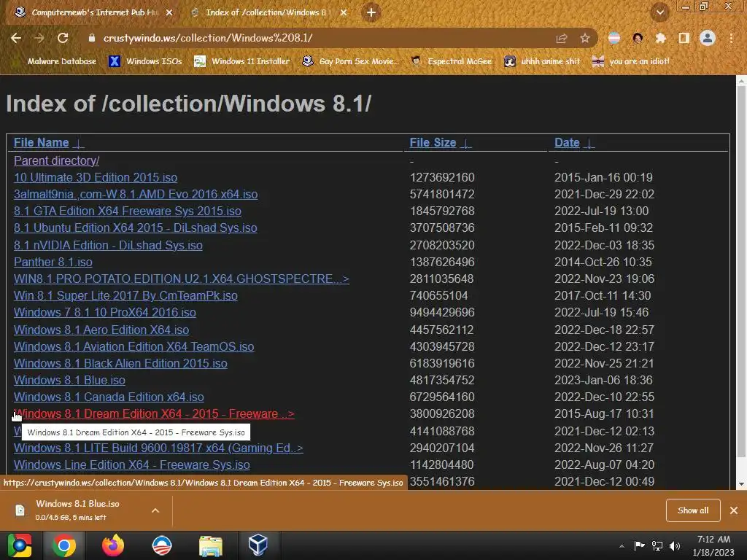Open Windows 8.1 Blue.iso download item

pos(77,510)
